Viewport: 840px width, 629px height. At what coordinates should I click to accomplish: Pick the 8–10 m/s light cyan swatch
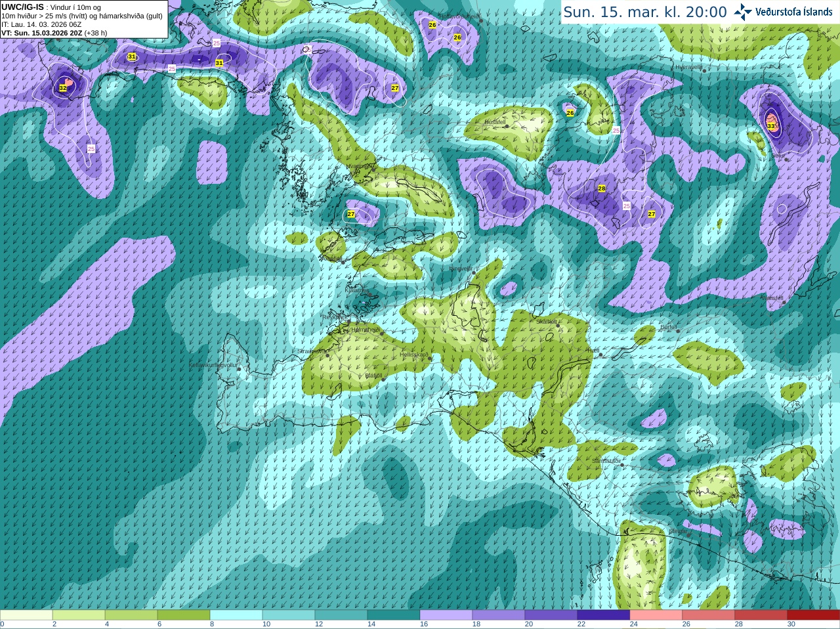point(236,615)
